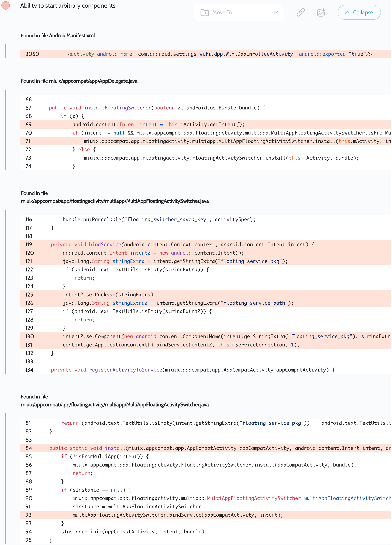Click the up-chevron icon inside Collapse
This screenshot has height=545, width=392.
pyautogui.click(x=347, y=13)
